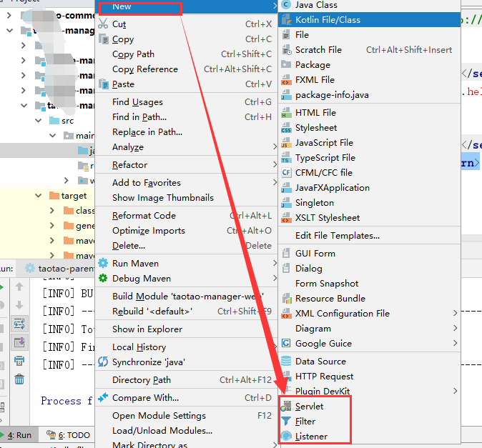Select Local History menu entry
Screen dimensions: 482x448
pos(186,347)
